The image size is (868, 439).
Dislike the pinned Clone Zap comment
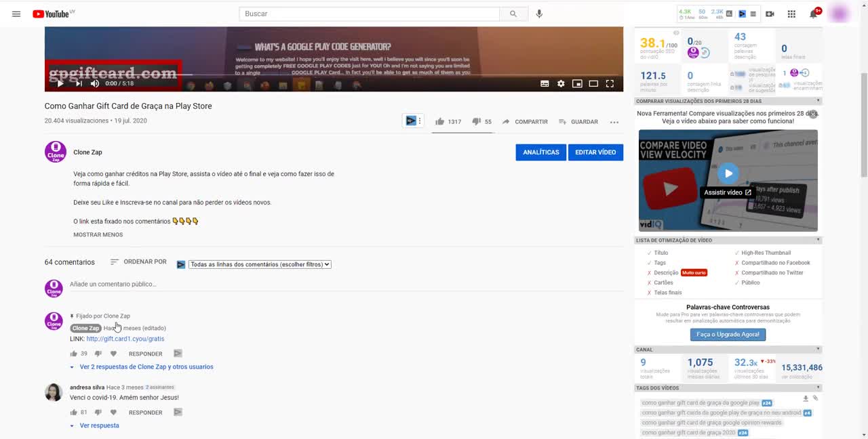tap(98, 354)
